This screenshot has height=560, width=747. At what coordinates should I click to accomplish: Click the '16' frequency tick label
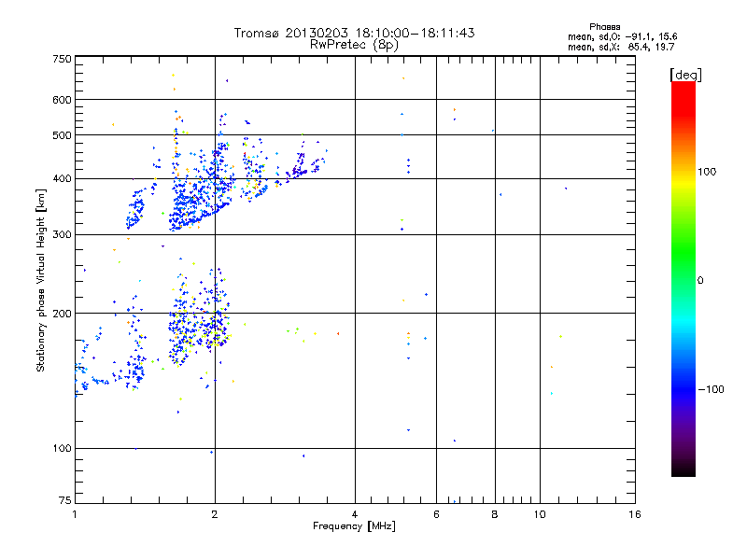(635, 514)
